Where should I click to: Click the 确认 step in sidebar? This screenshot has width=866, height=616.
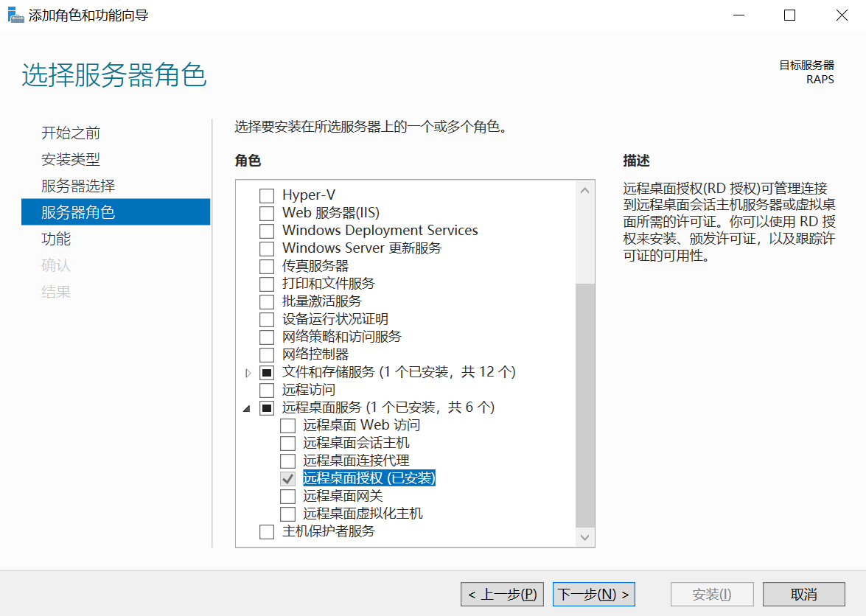click(x=56, y=265)
